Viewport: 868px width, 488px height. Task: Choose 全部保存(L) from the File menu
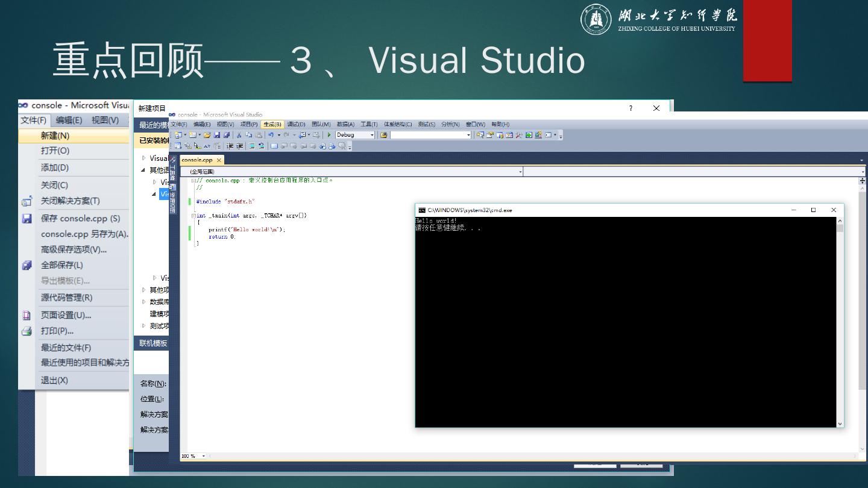coord(61,265)
